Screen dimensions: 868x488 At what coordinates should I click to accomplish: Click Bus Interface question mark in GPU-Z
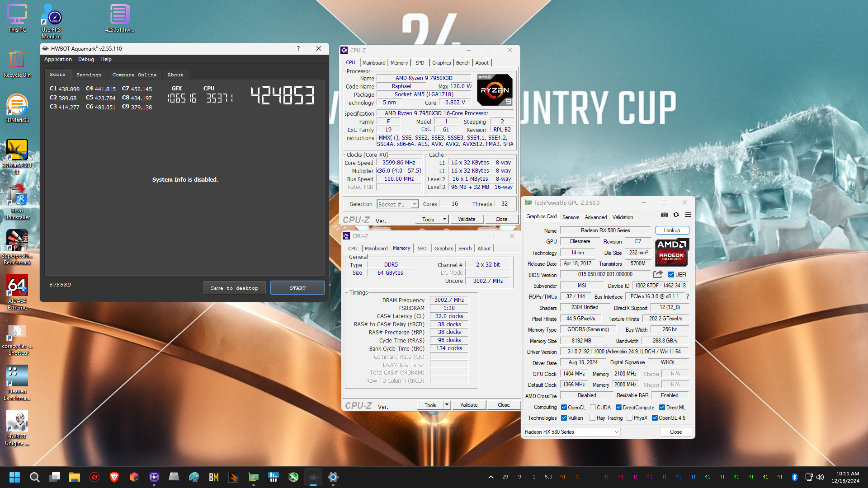(x=688, y=296)
